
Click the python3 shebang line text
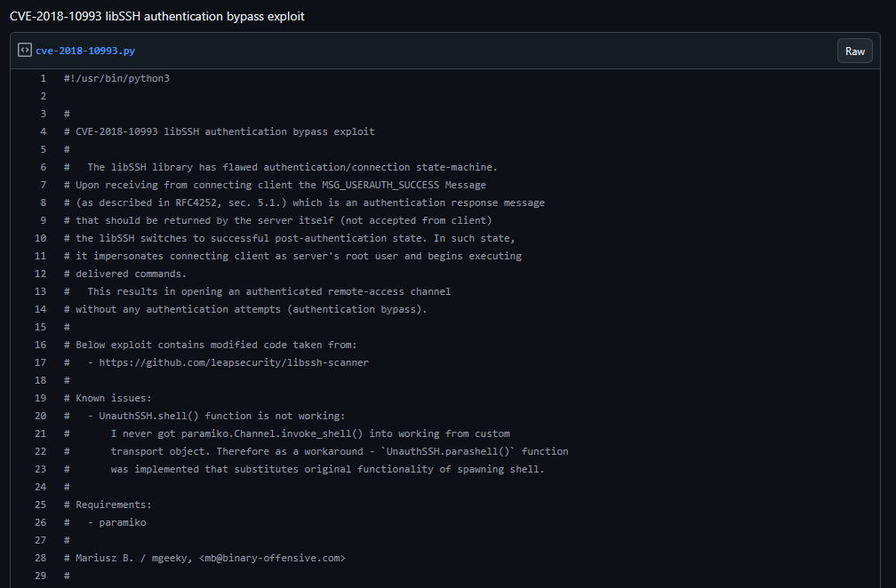click(x=116, y=78)
